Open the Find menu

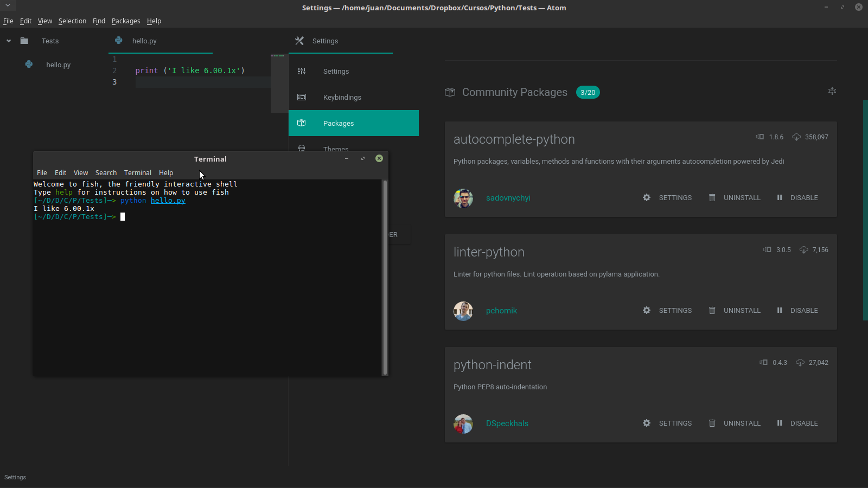pos(99,21)
